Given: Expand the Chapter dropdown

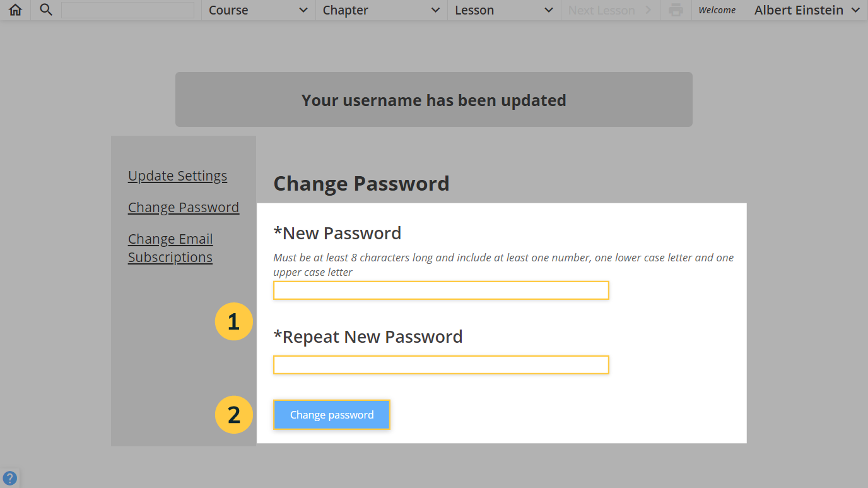Looking at the screenshot, I should [380, 9].
